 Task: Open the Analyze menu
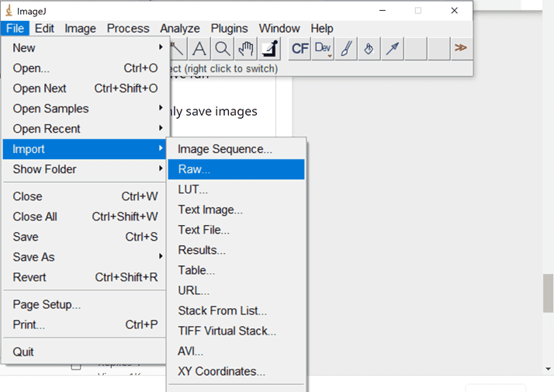click(180, 28)
